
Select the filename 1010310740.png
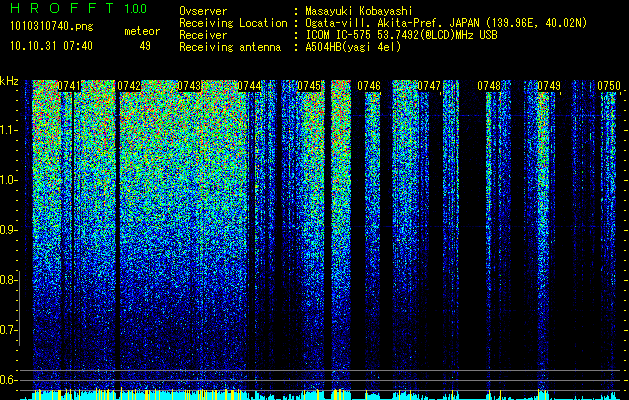click(52, 26)
